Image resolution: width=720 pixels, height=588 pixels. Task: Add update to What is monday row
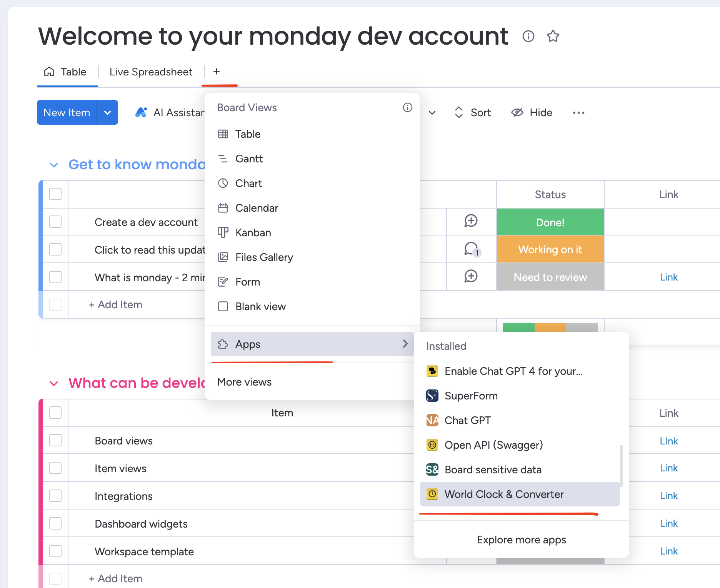tap(471, 276)
